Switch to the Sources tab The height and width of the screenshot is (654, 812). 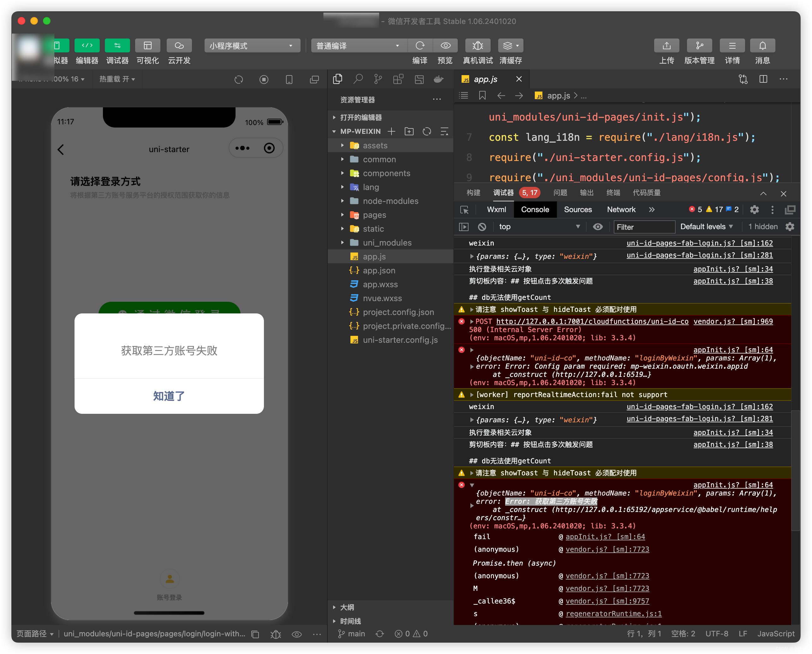[578, 210]
